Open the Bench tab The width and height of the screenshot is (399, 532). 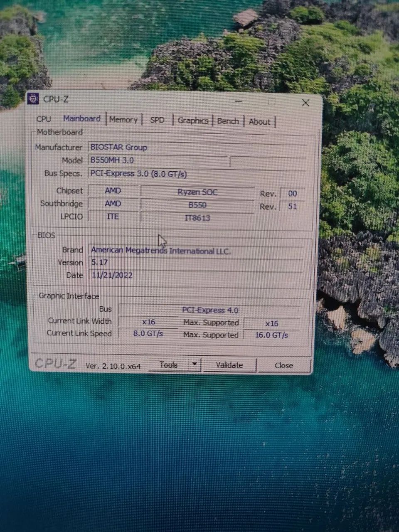click(228, 121)
